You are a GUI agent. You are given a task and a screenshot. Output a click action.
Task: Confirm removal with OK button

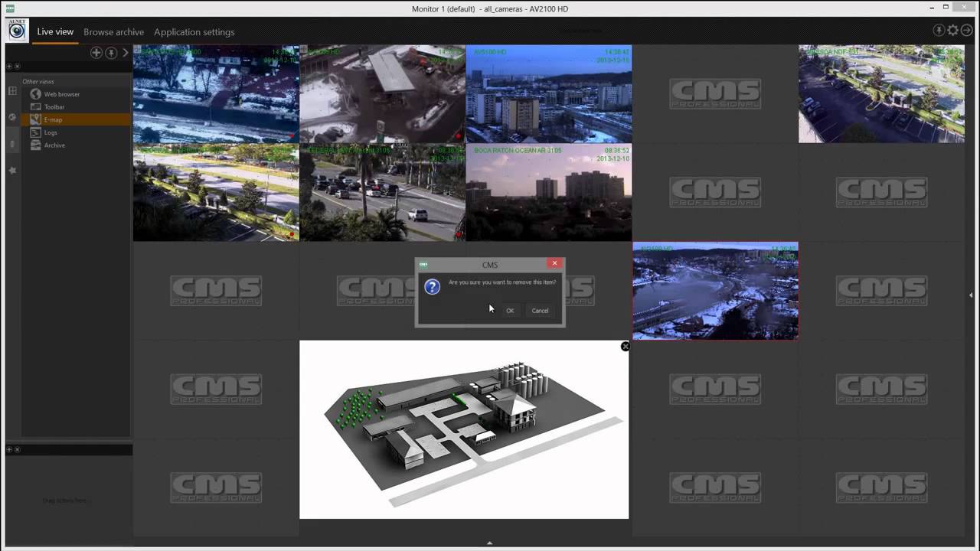[x=510, y=311]
